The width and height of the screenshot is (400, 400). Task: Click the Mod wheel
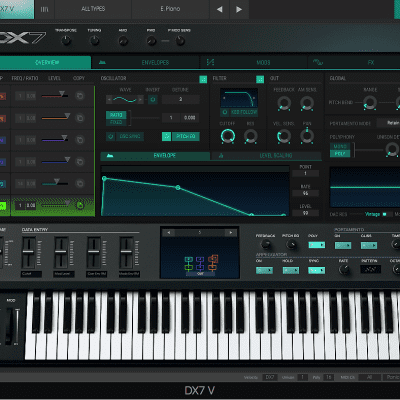tap(10, 326)
